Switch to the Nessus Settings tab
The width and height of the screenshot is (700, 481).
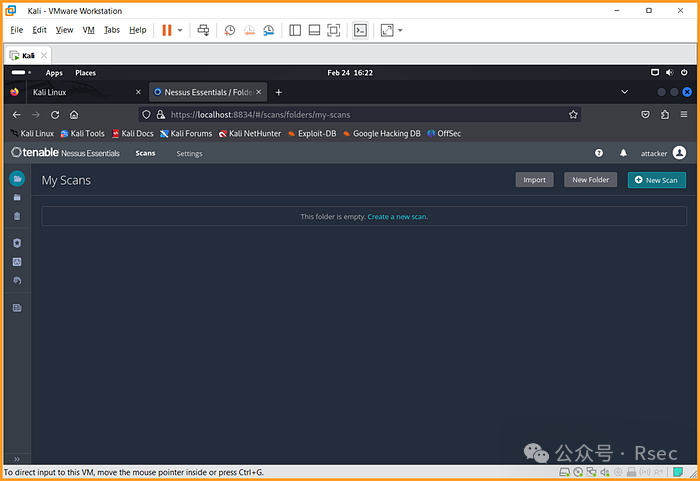(189, 153)
